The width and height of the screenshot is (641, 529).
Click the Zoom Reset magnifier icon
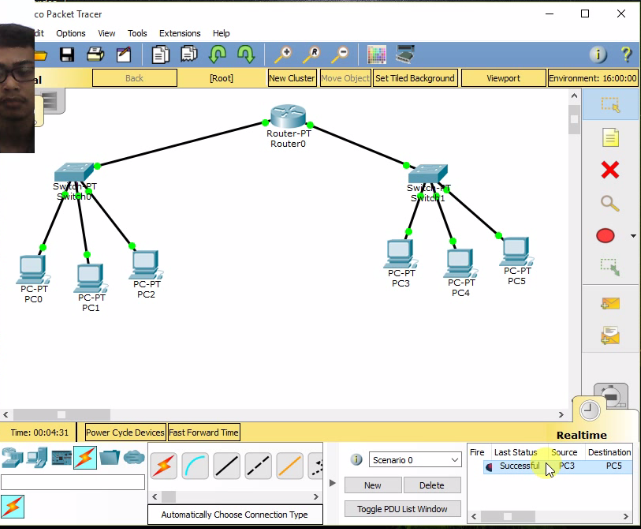[311, 55]
